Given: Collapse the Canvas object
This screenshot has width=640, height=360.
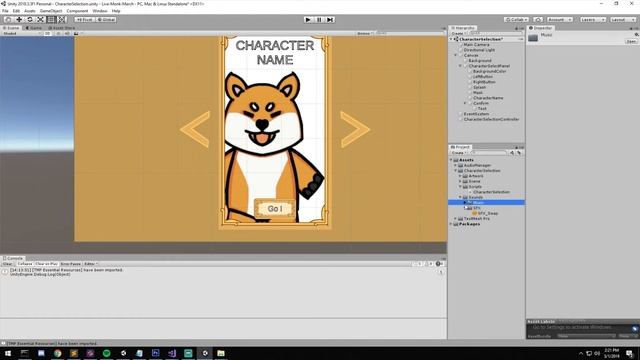Looking at the screenshot, I should coord(456,55).
